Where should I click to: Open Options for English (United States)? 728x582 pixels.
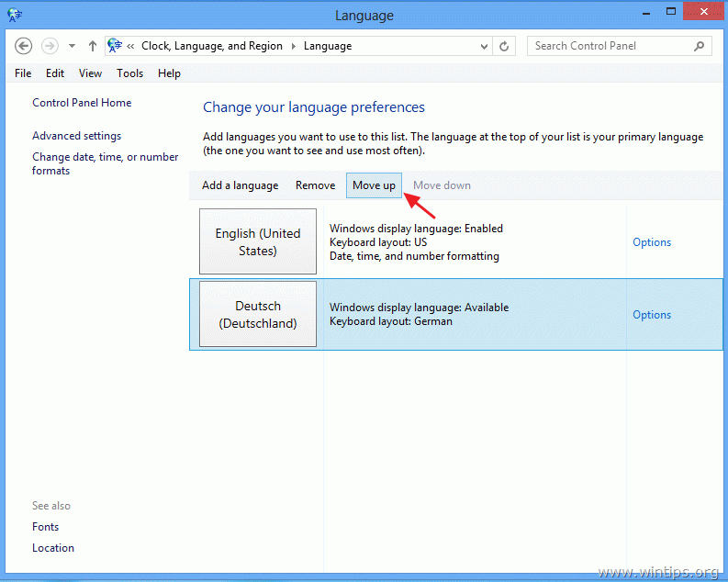pos(652,242)
